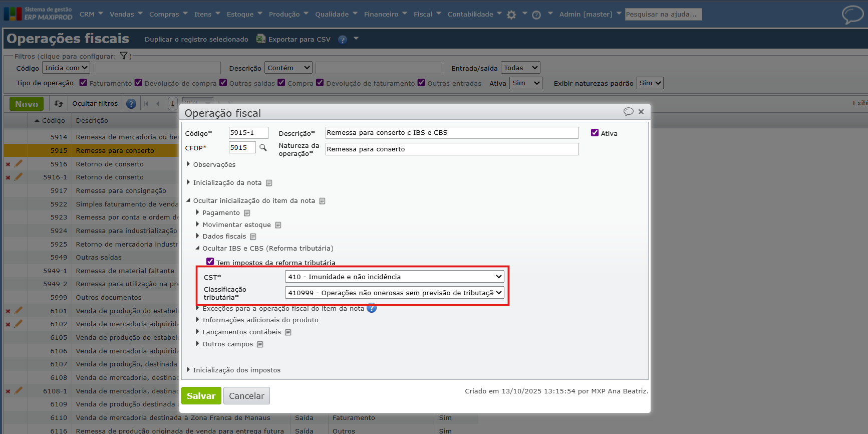
Task: Delete row 5916-1 using the red X
Action: 8,177
